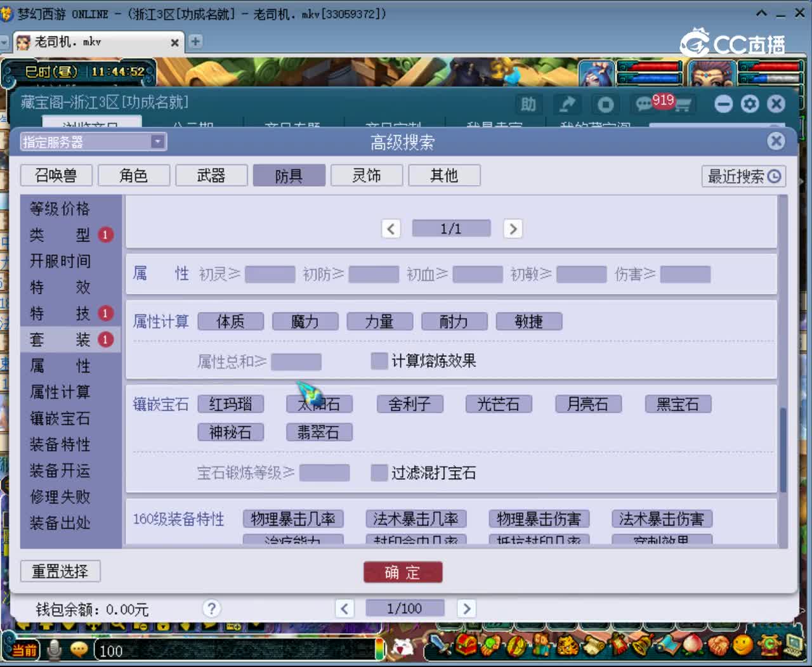Image resolution: width=812 pixels, height=667 pixels.
Task: Click the 当前 channel icon in chat bar
Action: click(x=25, y=651)
